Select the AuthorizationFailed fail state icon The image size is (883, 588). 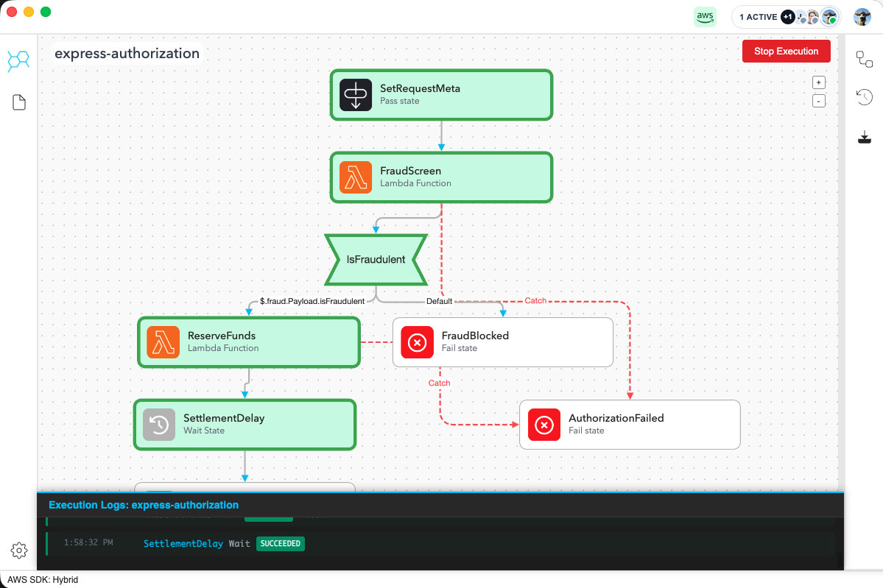[544, 425]
